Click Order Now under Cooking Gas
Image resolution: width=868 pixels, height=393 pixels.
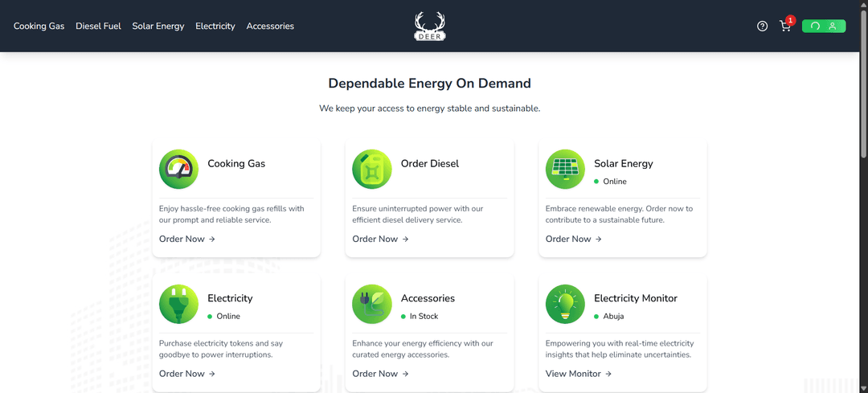187,239
